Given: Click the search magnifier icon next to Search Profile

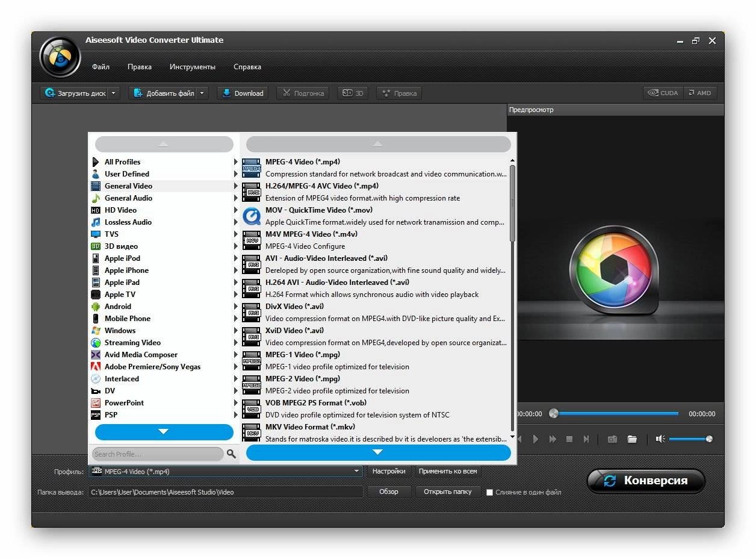Looking at the screenshot, I should [232, 454].
